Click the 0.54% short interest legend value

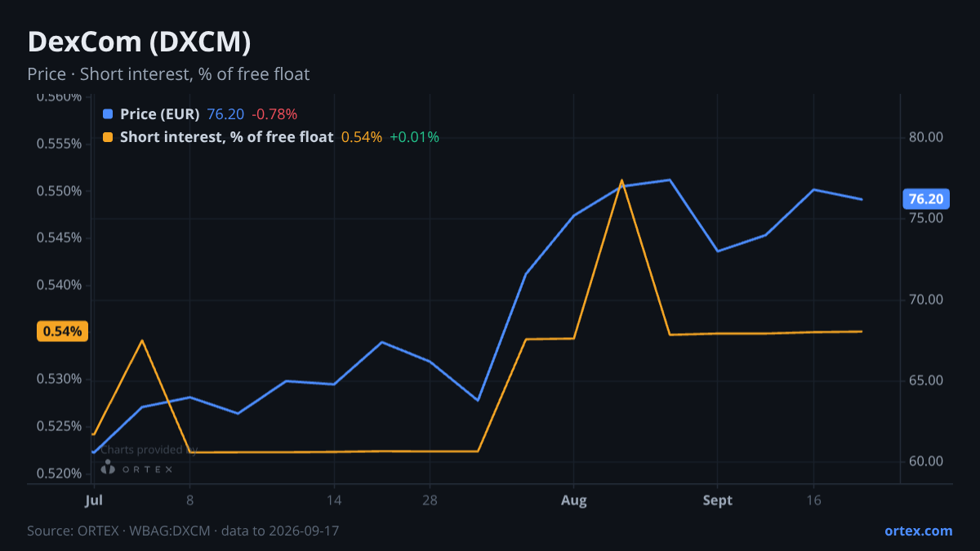coord(361,137)
